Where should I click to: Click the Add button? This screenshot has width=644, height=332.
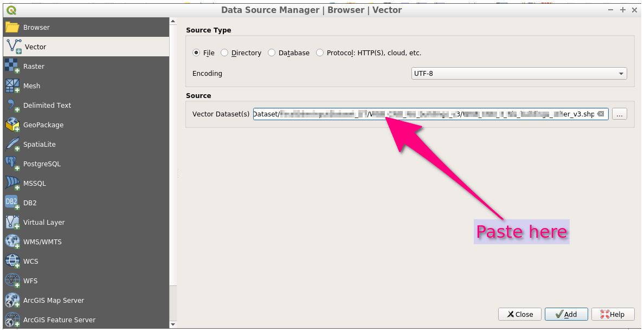(566, 314)
